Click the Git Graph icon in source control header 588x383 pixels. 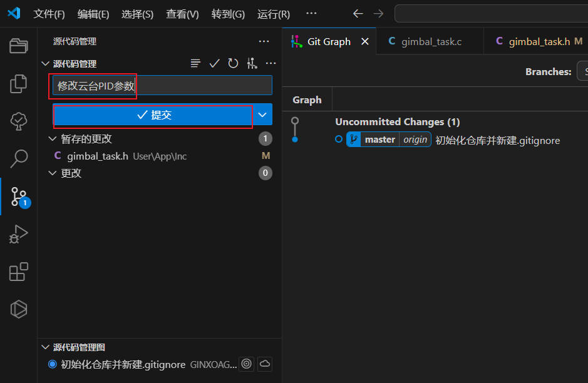pyautogui.click(x=252, y=63)
